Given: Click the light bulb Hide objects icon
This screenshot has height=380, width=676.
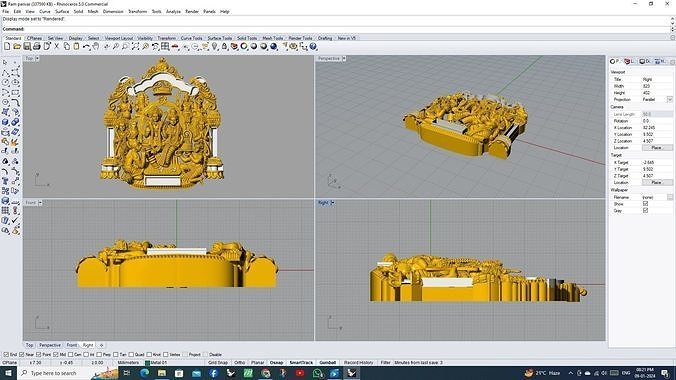Looking at the screenshot, I should pyautogui.click(x=215, y=46).
